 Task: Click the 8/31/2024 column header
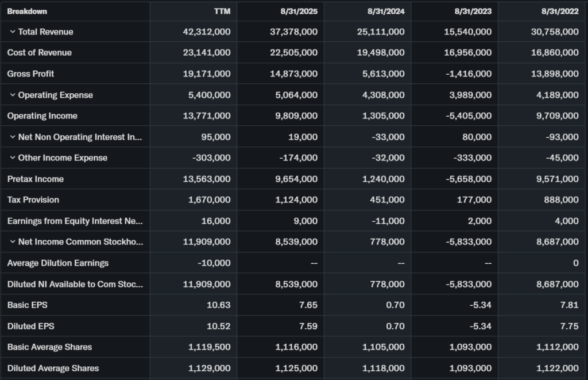point(386,11)
